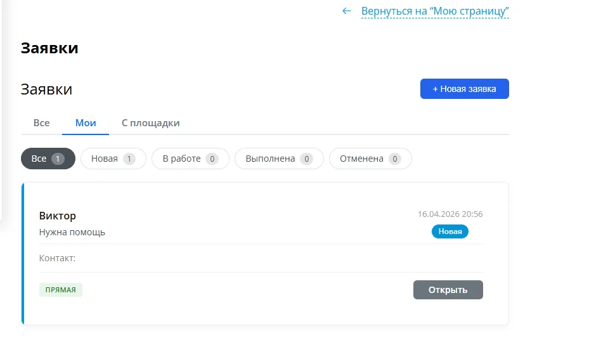608x364 pixels.
Task: Click the "Контакт:" label
Action: click(58, 258)
